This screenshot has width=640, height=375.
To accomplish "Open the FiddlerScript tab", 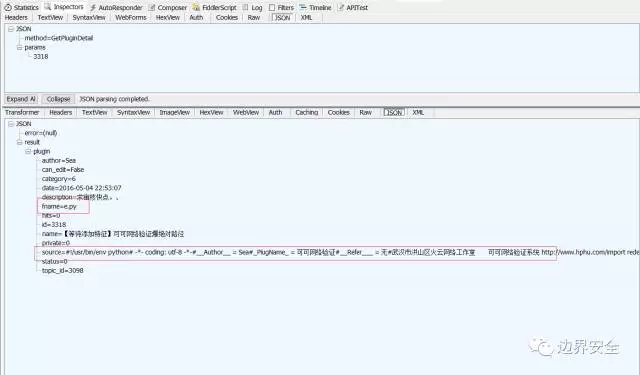I will pyautogui.click(x=214, y=8).
